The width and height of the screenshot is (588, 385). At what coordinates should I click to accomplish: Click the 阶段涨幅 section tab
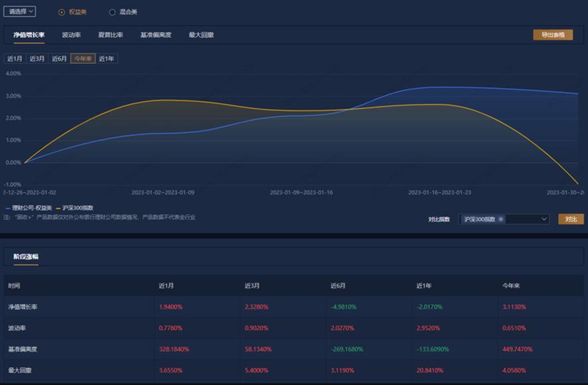[26, 256]
